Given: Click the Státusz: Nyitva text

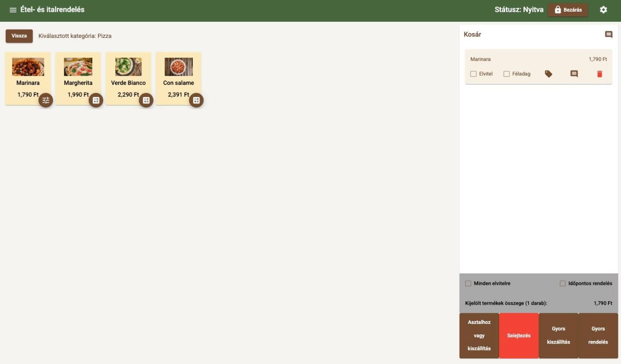Looking at the screenshot, I should [519, 10].
